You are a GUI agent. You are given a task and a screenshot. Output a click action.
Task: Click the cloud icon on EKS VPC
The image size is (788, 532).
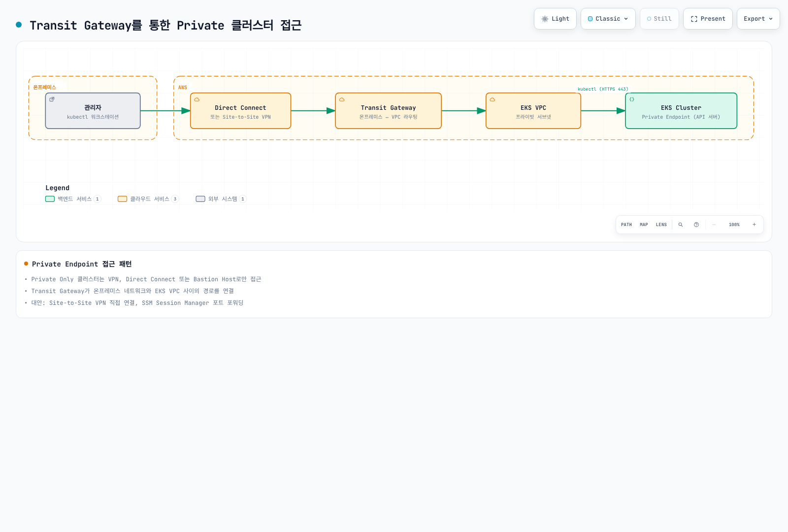[492, 100]
